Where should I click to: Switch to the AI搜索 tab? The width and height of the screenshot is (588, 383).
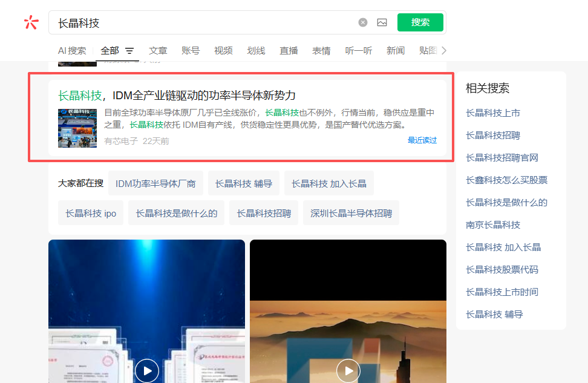pos(72,51)
